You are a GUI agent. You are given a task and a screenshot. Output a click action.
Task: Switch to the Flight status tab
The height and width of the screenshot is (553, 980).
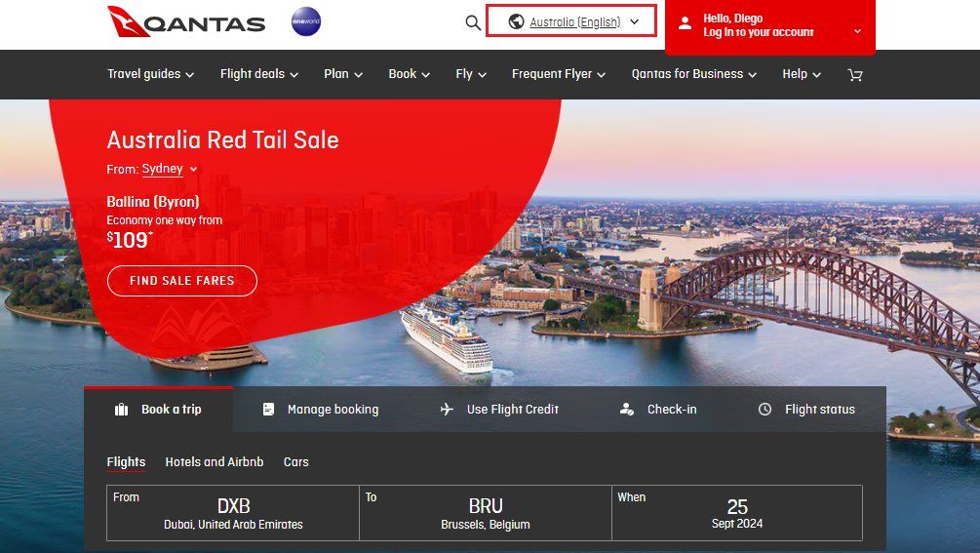pos(806,410)
